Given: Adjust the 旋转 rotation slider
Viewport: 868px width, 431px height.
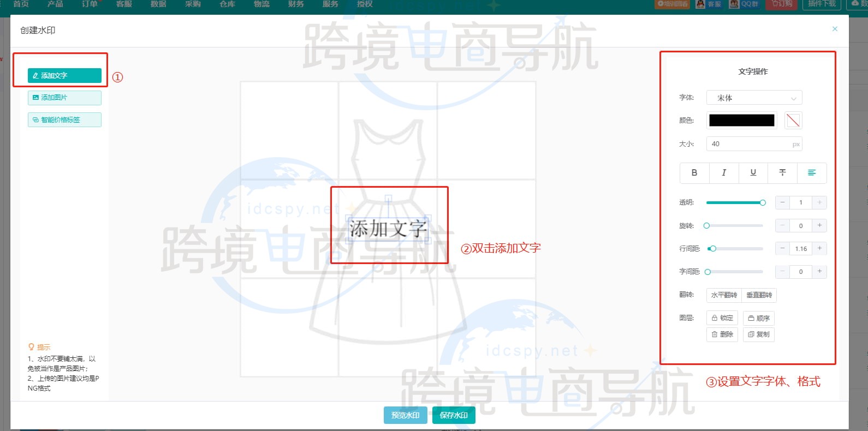Looking at the screenshot, I should pos(735,225).
